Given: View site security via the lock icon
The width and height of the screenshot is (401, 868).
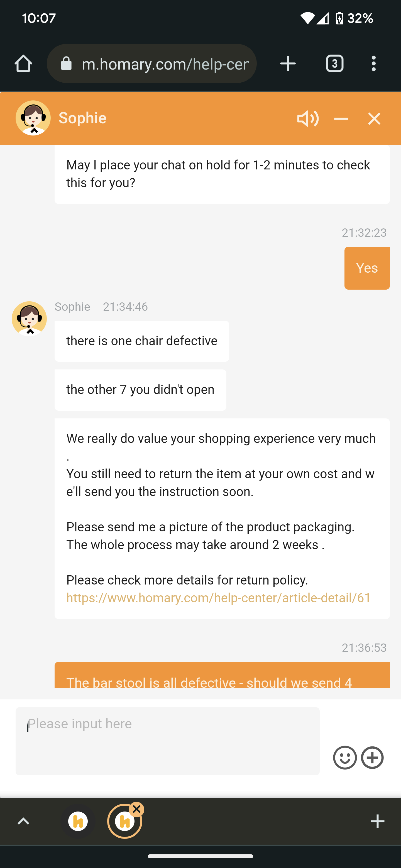Looking at the screenshot, I should point(66,63).
